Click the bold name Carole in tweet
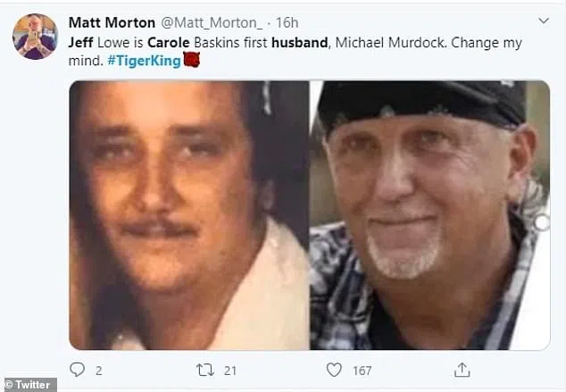The width and height of the screenshot is (566, 392). (169, 43)
